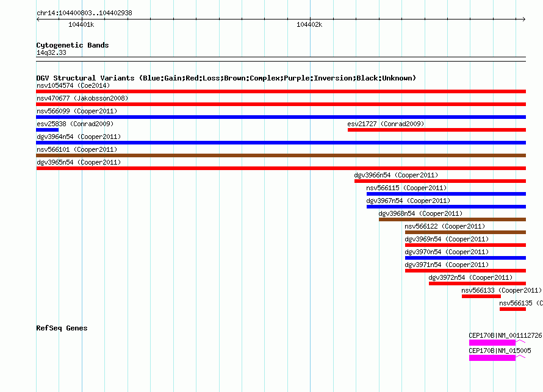Select the nsv566101 (Cooper2011) label

(77, 149)
